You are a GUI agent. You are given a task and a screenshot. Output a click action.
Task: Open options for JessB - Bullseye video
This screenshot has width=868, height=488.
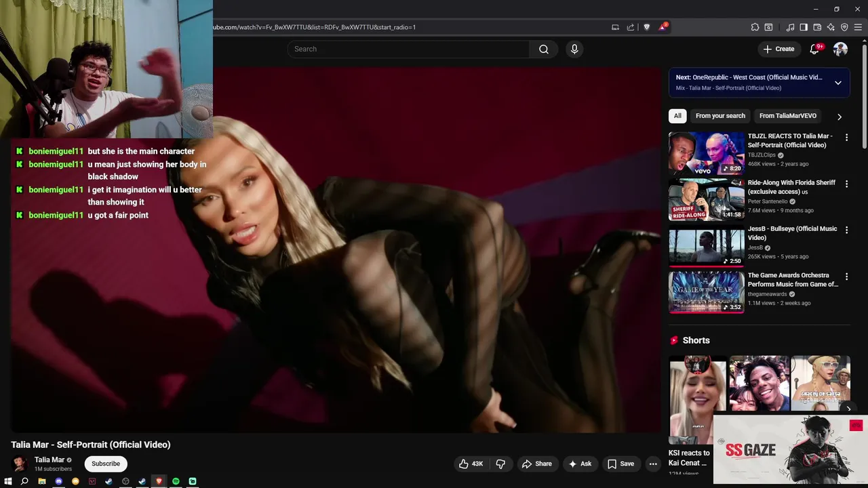tap(846, 230)
